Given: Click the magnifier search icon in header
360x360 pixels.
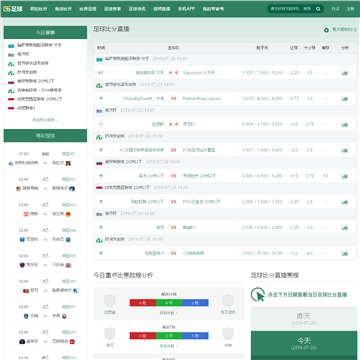Looking at the screenshot, I should (x=318, y=9).
